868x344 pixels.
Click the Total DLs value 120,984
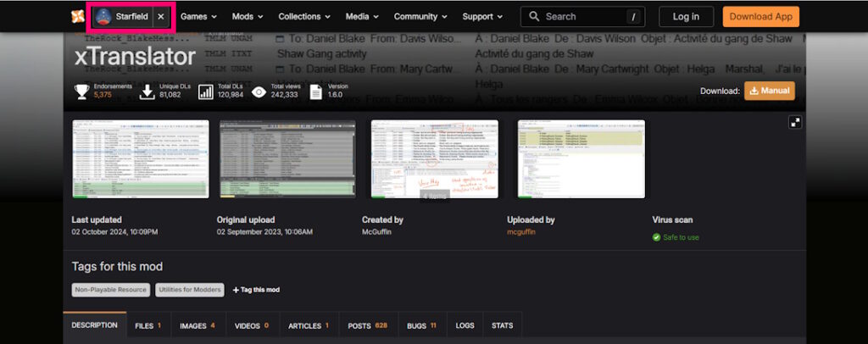coord(231,95)
